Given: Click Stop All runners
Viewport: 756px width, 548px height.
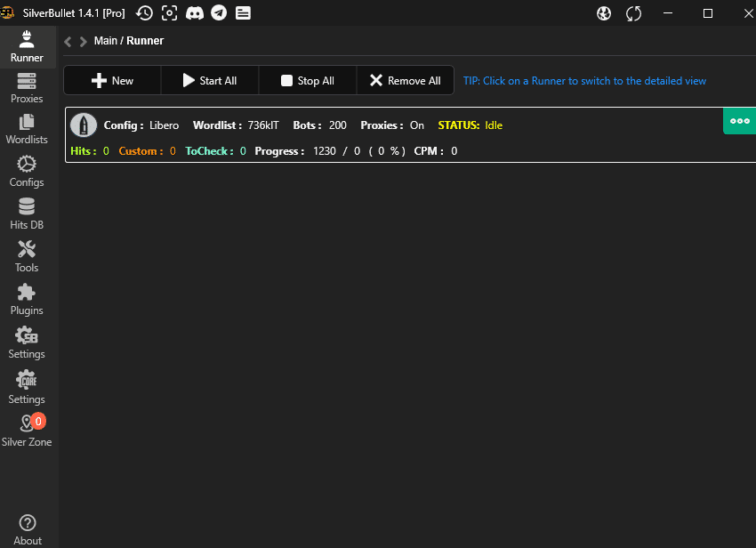Looking at the screenshot, I should (308, 81).
